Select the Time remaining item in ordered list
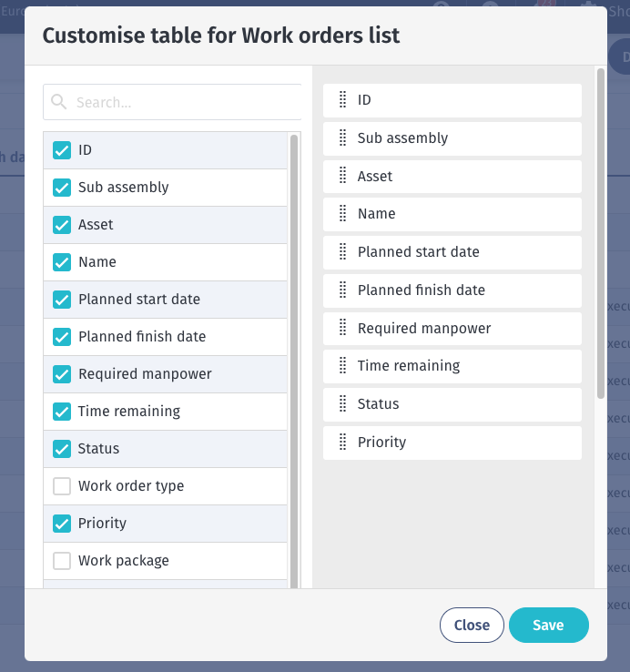Image resolution: width=630 pixels, height=672 pixels. click(452, 366)
